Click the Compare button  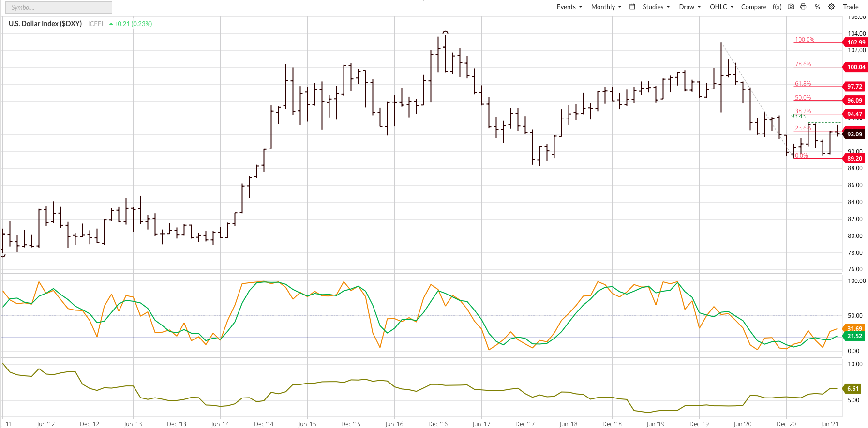[753, 7]
